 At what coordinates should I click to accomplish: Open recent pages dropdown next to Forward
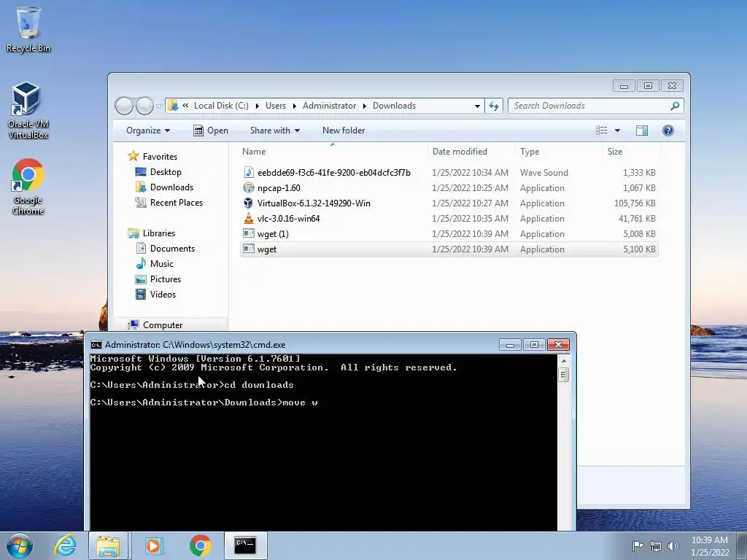click(159, 106)
